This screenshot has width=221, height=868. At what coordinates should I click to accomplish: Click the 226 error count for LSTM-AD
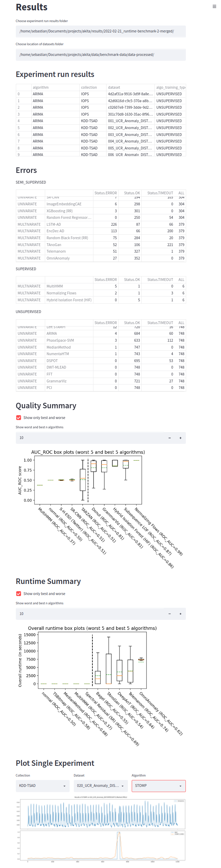point(106,225)
